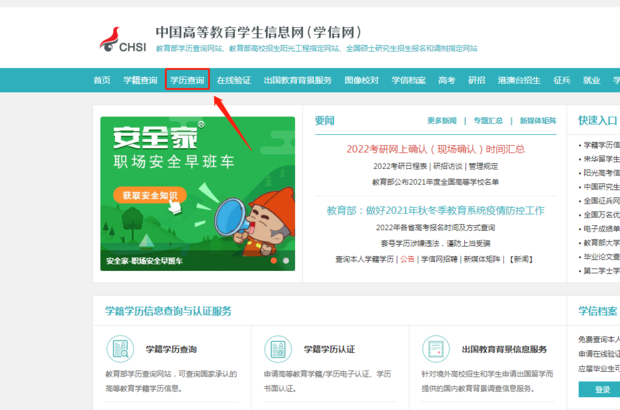The width and height of the screenshot is (620, 410).
Task: Click the site title 中国高等教育学生信息网
Action: [258, 32]
